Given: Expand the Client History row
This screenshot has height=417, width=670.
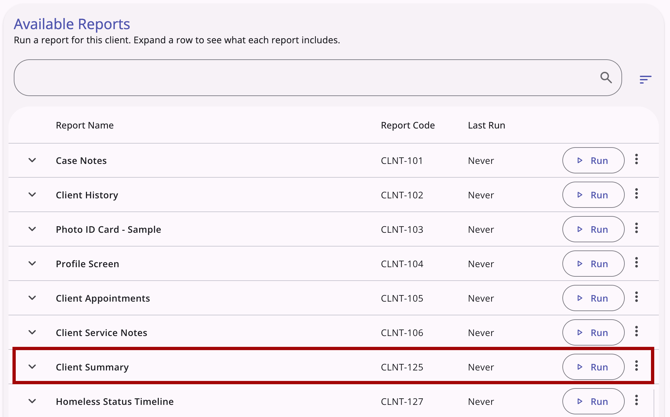Looking at the screenshot, I should 32,195.
